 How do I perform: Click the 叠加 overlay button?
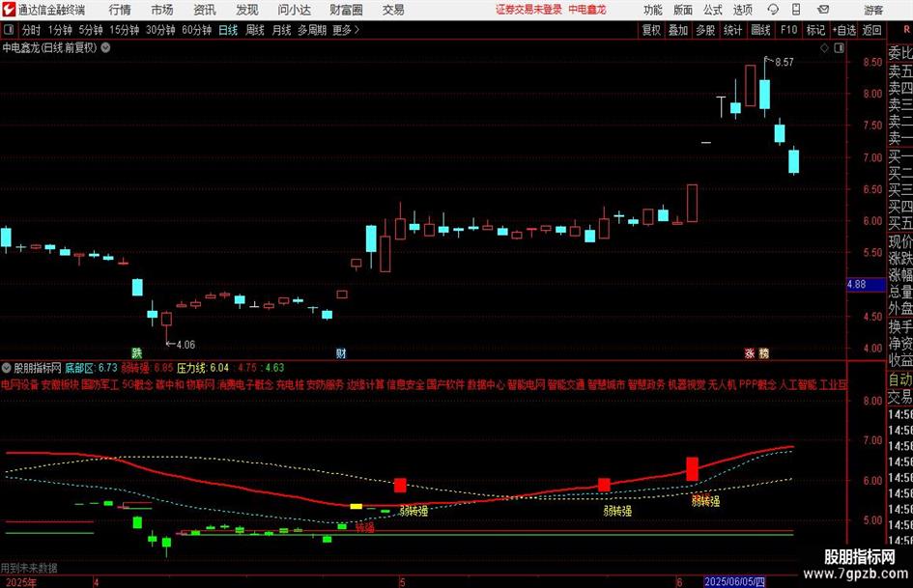[678, 30]
